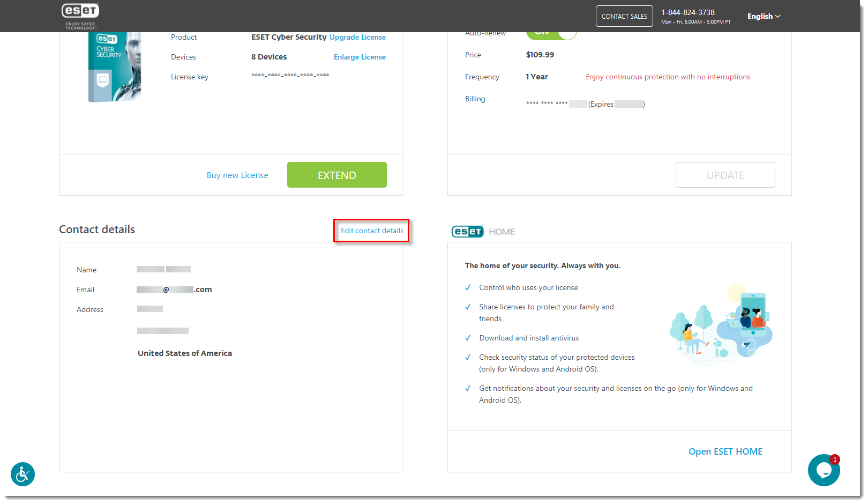Click the 8 Devices value

269,57
